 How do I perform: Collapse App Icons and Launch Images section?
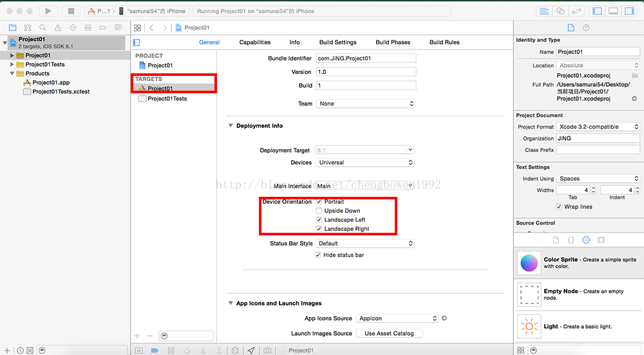click(231, 304)
